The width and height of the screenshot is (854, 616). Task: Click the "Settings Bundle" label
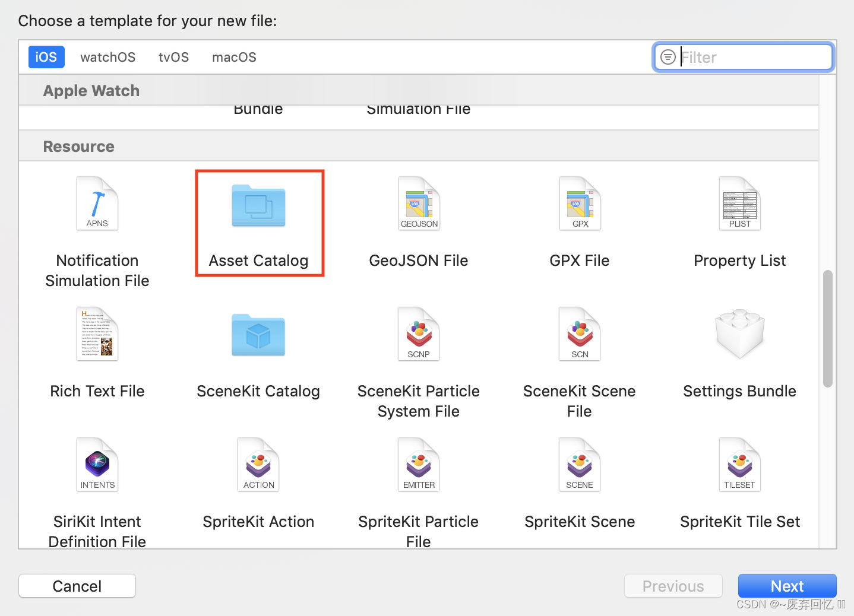click(739, 391)
